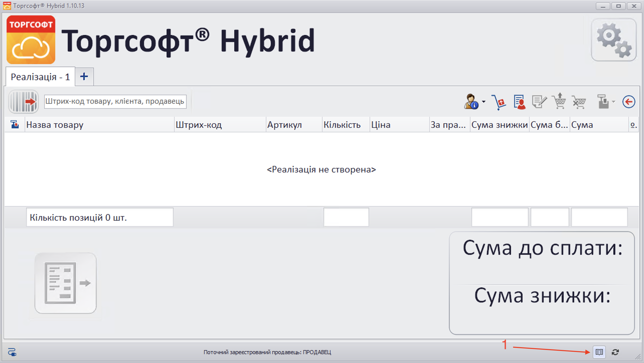Click the document with red client icon
Image resolution: width=644 pixels, height=363 pixels.
click(x=519, y=102)
